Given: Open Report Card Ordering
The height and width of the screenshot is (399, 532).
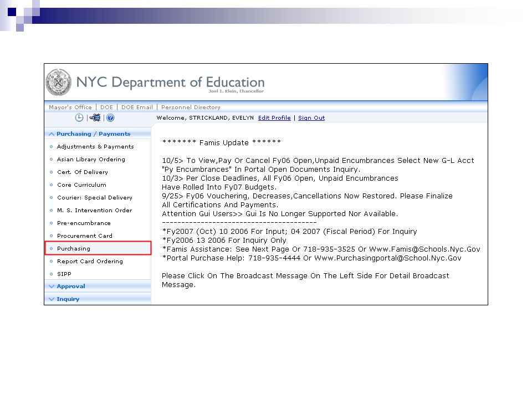Looking at the screenshot, I should 90,261.
